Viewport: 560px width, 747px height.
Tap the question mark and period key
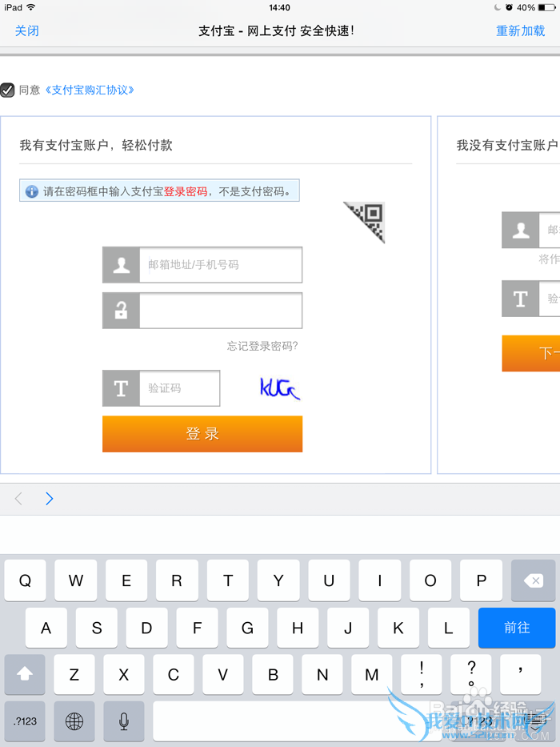(x=471, y=674)
